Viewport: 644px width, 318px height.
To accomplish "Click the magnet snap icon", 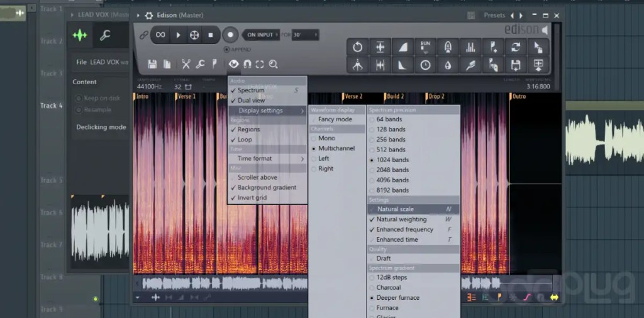I will tap(247, 64).
